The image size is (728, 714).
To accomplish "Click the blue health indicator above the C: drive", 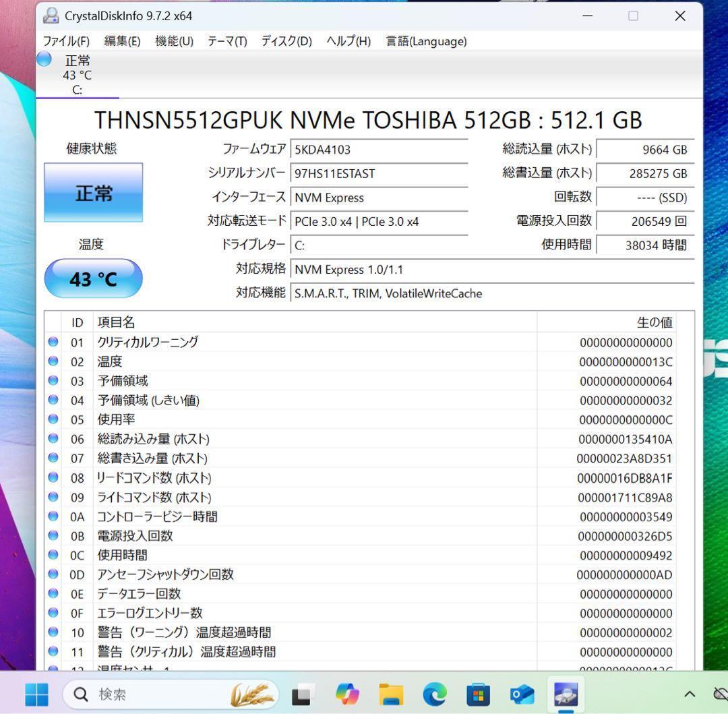I will [x=42, y=59].
